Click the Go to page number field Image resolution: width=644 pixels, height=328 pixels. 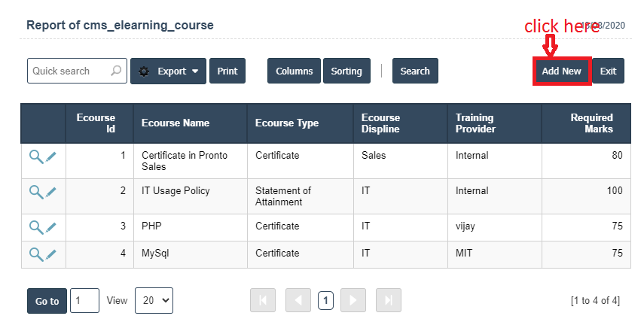pos(84,300)
